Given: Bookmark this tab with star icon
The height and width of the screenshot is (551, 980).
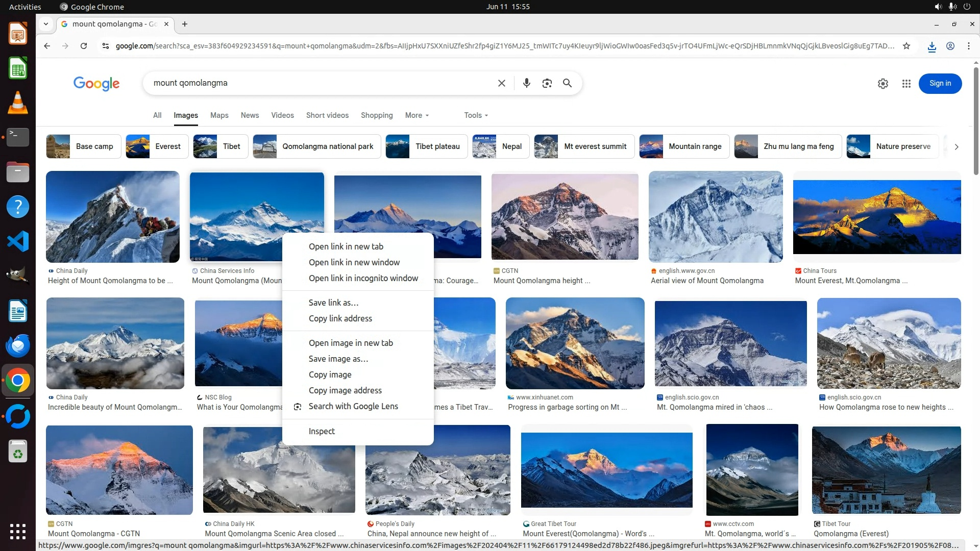Looking at the screenshot, I should (x=906, y=46).
